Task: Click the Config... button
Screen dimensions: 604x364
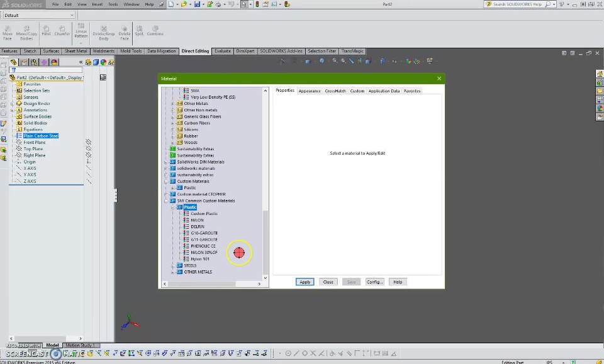Action: point(374,282)
